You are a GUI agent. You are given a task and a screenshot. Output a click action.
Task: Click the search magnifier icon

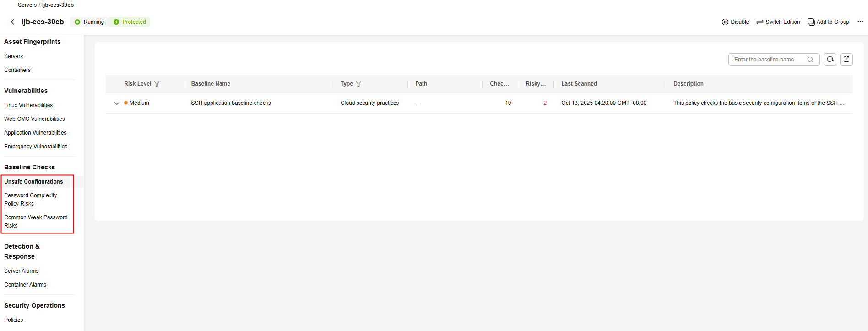[x=810, y=60]
